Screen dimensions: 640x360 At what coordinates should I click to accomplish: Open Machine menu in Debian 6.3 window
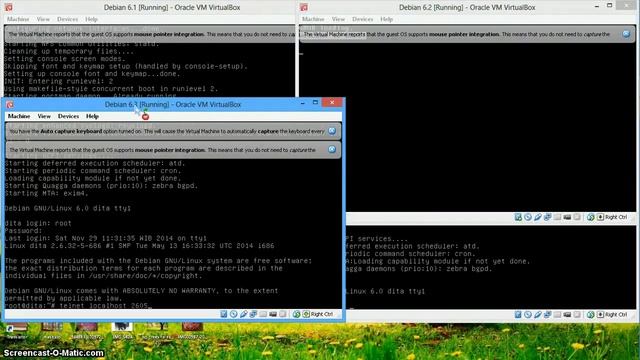coord(19,116)
